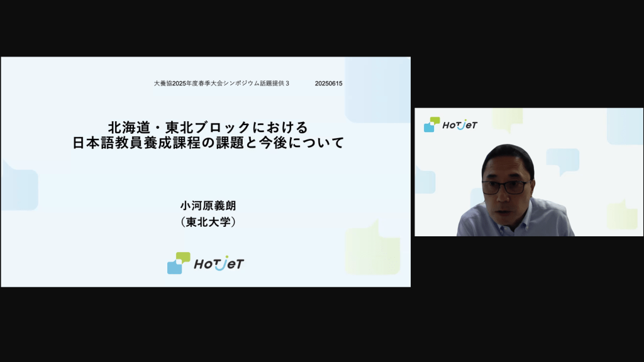Click the yellow-green speech bubble at slide bottom right

point(373,248)
